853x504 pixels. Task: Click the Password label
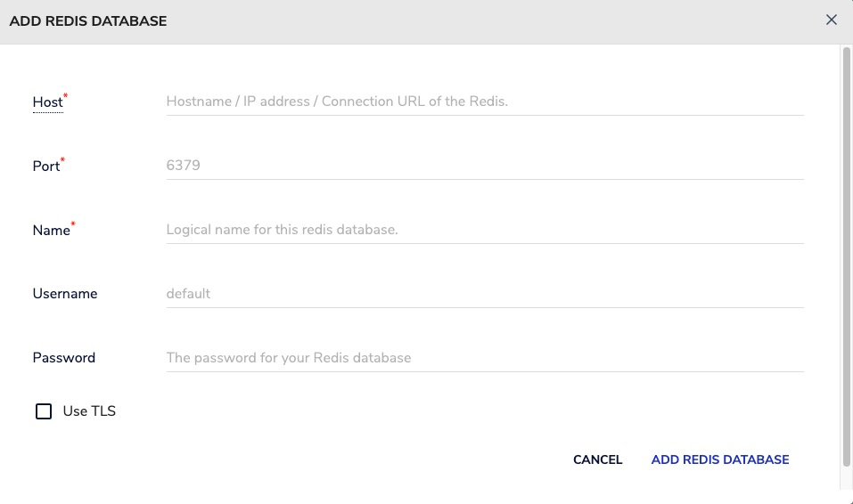point(64,358)
